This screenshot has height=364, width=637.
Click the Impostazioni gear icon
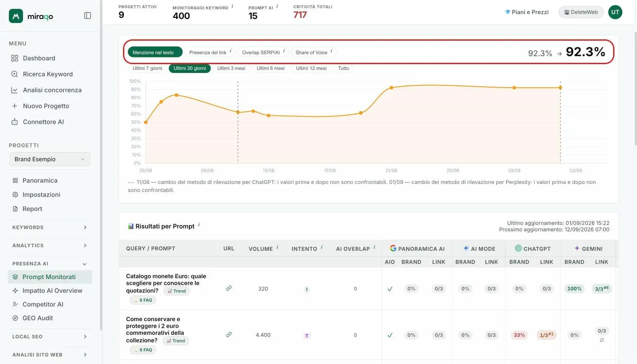(x=15, y=195)
